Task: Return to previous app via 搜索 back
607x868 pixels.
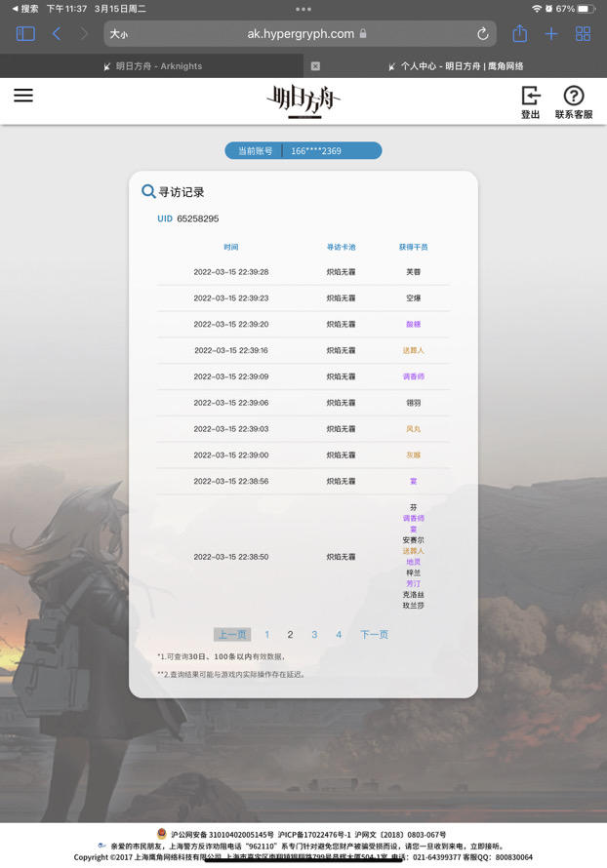Action: pyautogui.click(x=25, y=9)
